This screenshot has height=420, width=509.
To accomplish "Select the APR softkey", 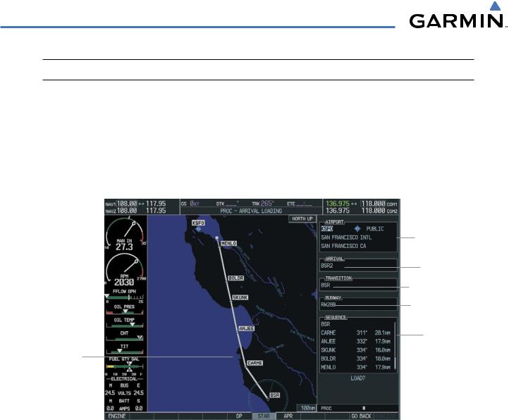I will [x=288, y=416].
